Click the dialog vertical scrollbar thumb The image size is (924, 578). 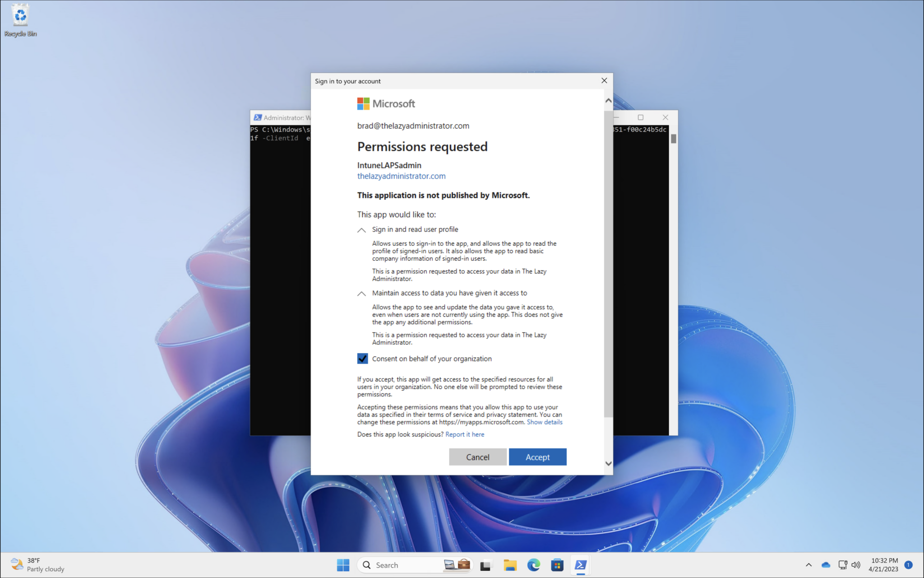point(608,264)
